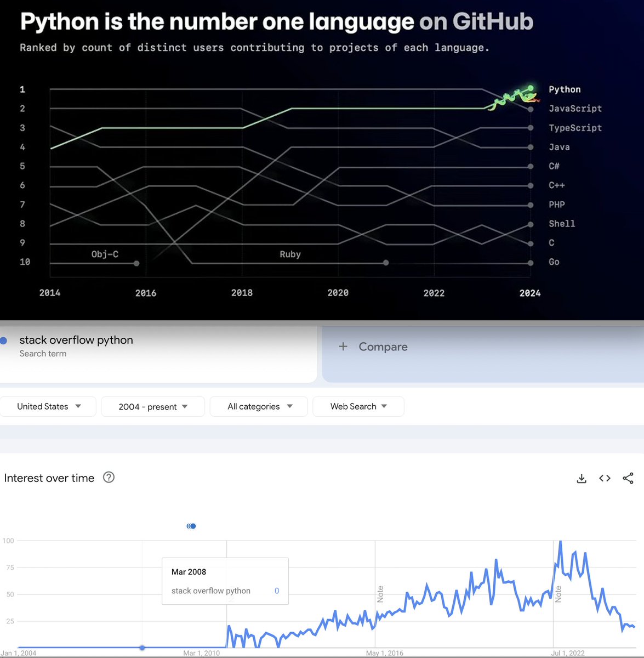This screenshot has width=644, height=658.
Task: Click the Shell label in the ranking
Action: pos(562,224)
